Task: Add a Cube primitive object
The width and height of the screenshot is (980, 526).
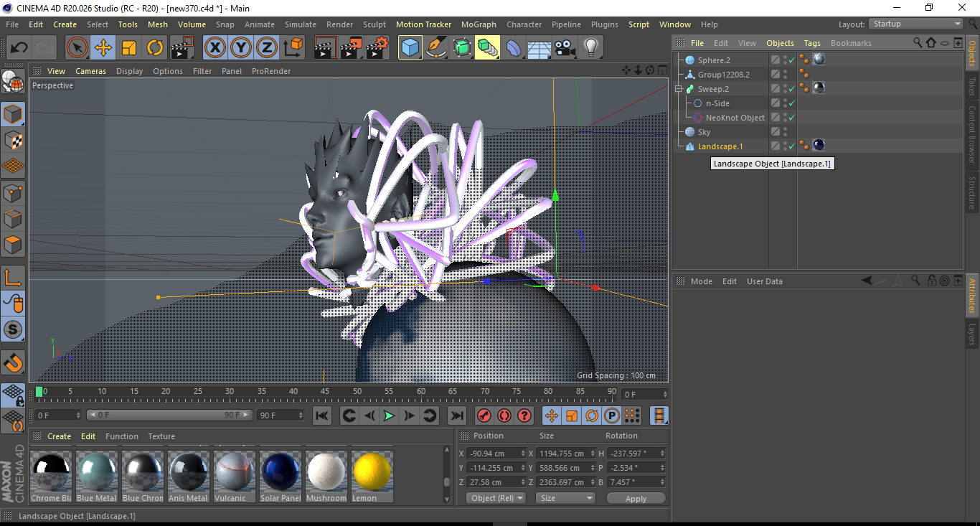Action: pos(410,48)
